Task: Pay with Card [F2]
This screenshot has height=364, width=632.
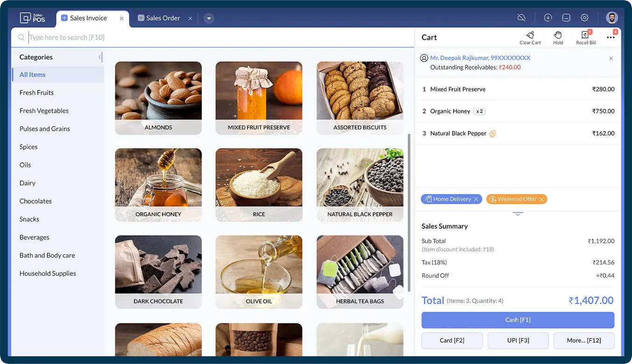Action: 452,341
